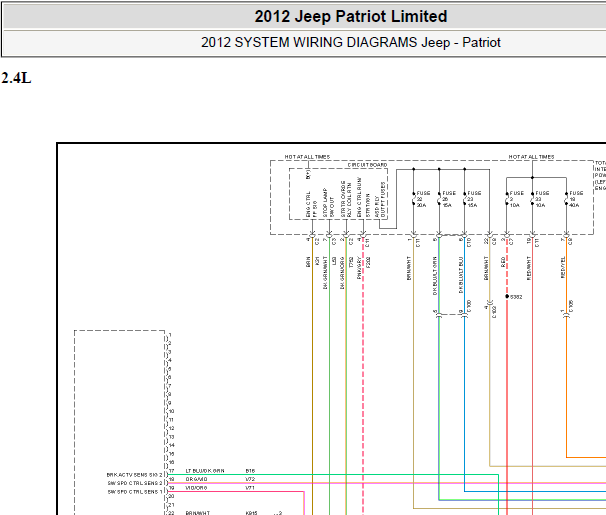Click circuit code 'V71'
The image size is (606, 515).
[250, 488]
